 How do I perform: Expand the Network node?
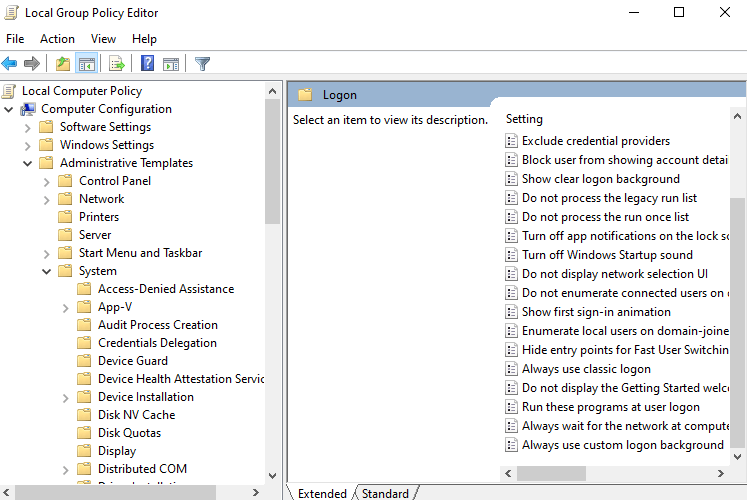point(47,200)
